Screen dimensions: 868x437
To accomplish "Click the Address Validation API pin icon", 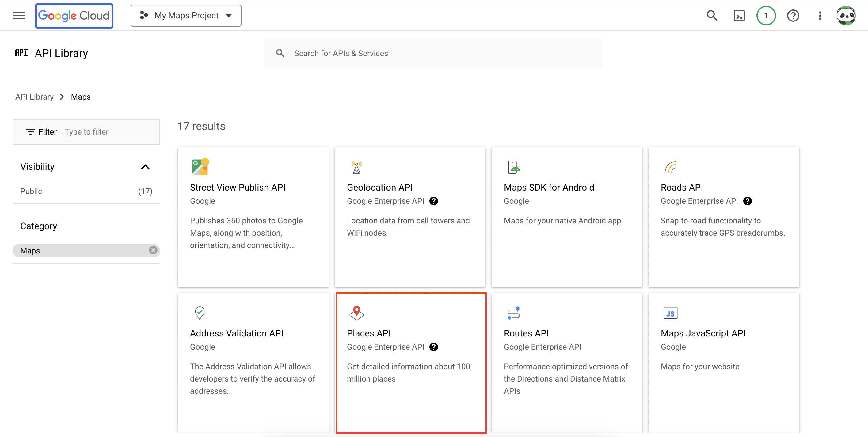I will point(200,313).
